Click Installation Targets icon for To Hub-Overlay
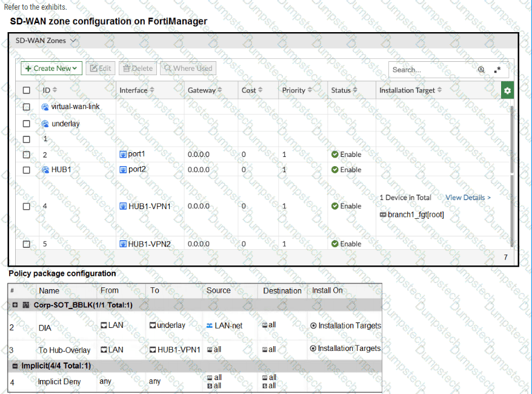532x394 pixels. tap(313, 349)
